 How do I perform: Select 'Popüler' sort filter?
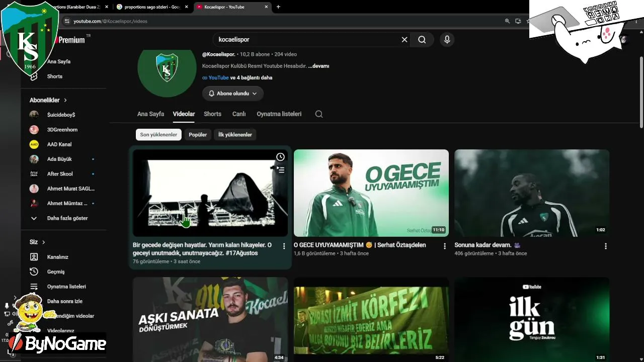198,135
